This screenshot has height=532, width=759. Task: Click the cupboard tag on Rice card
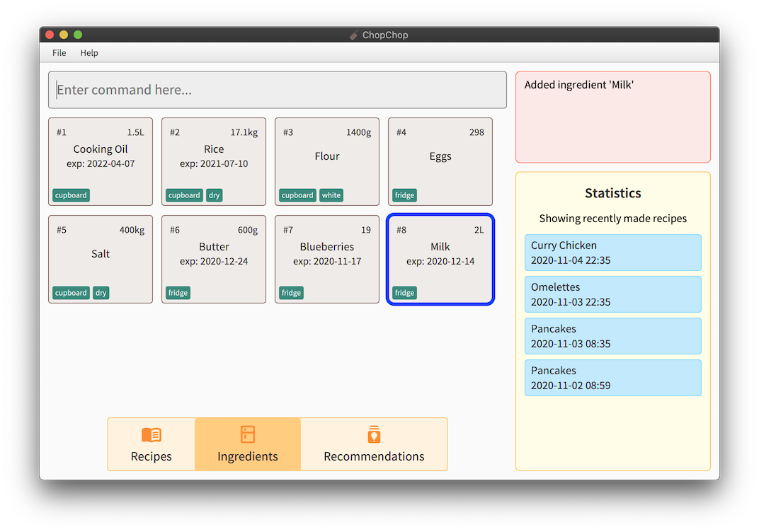[x=184, y=195]
